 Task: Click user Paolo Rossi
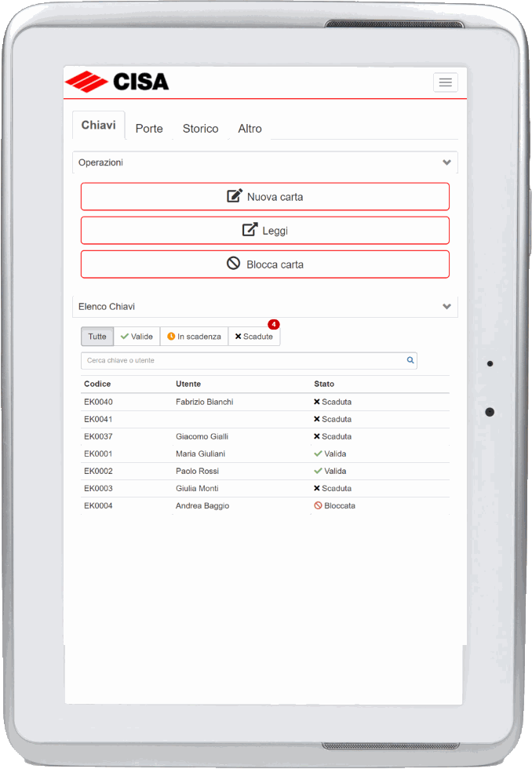pos(197,471)
